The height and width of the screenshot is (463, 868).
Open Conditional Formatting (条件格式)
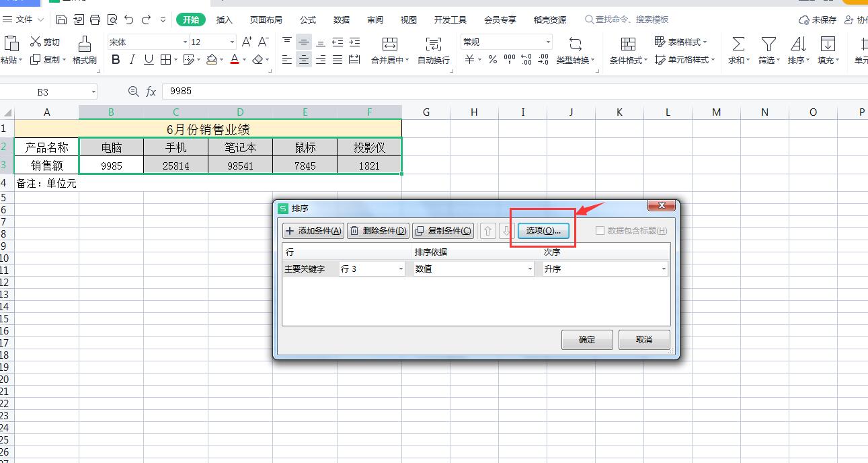627,46
